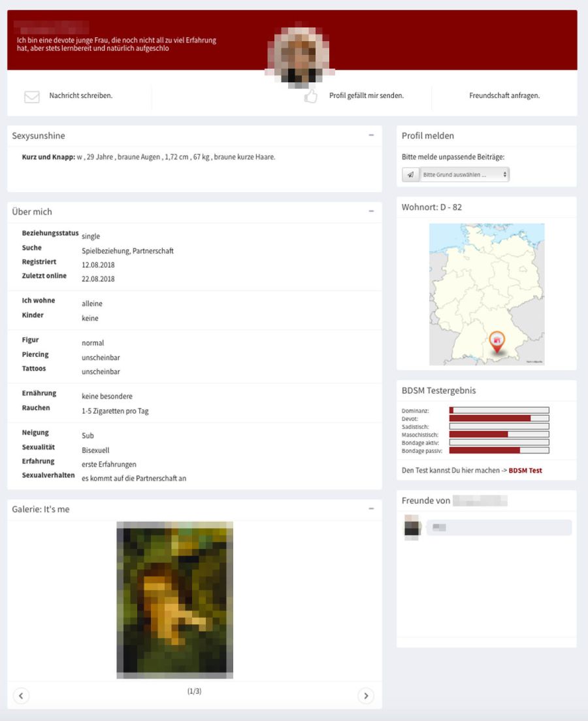Click the Über mich heading
The height and width of the screenshot is (721, 588).
tap(32, 212)
